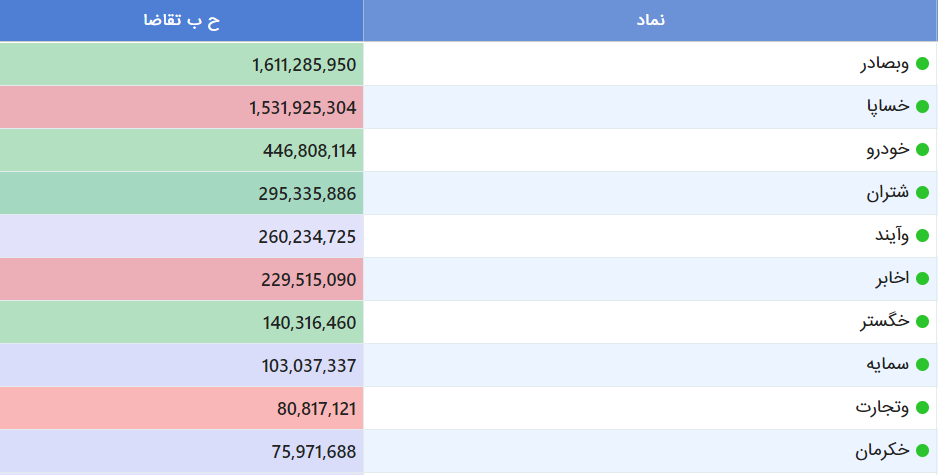
Task: Click the green status dot beside شتران
Action: 922,193
